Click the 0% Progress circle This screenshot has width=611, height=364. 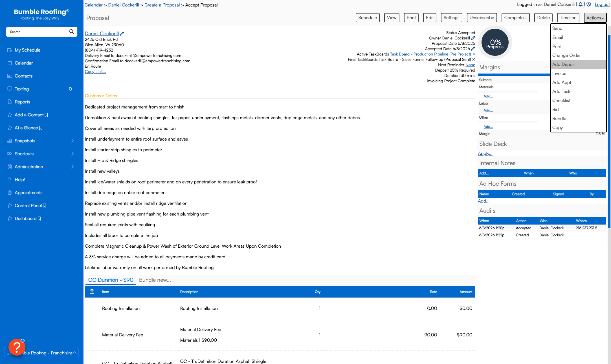tap(495, 43)
